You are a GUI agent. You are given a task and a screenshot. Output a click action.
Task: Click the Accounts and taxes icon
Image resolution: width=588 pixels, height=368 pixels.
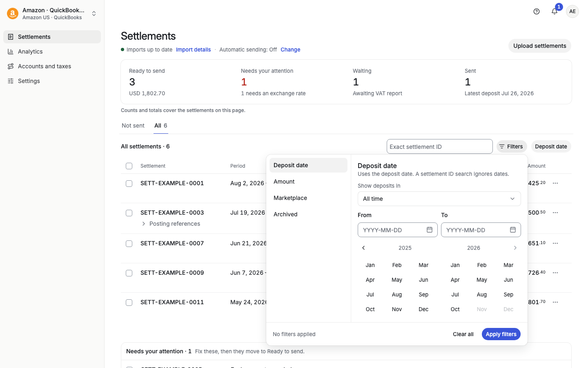pos(11,66)
